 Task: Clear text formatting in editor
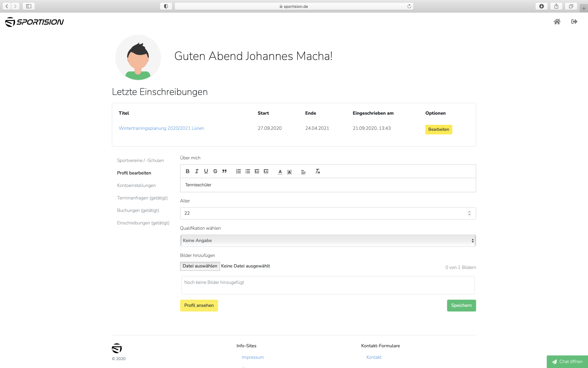tap(318, 171)
